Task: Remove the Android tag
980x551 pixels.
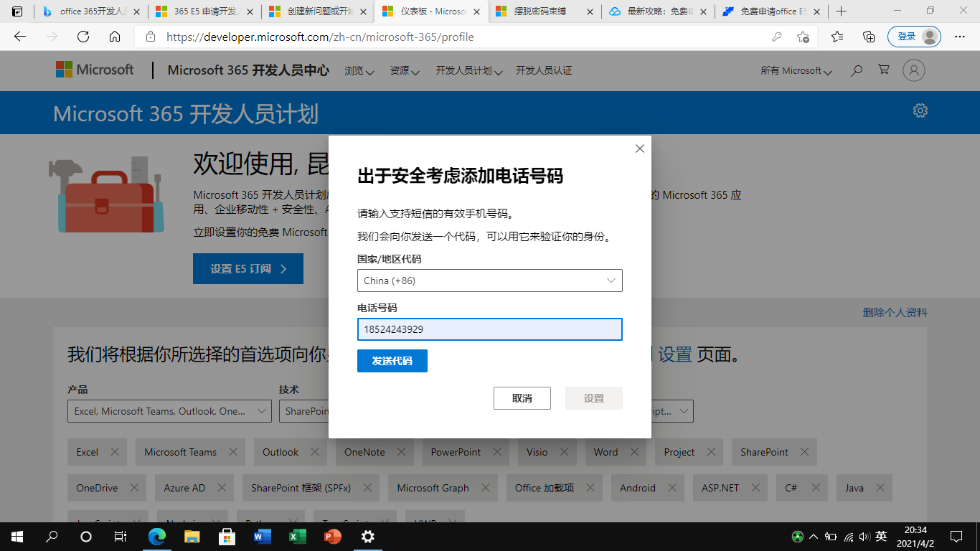Action: coord(672,488)
